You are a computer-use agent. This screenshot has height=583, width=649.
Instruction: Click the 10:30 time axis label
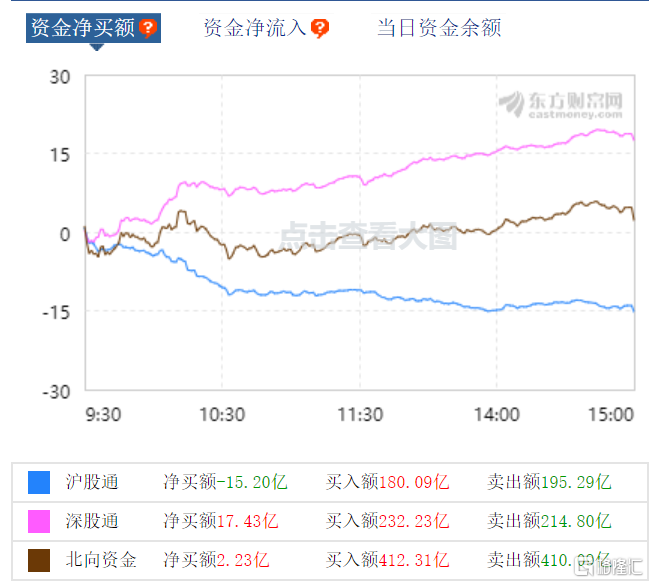[x=222, y=415]
